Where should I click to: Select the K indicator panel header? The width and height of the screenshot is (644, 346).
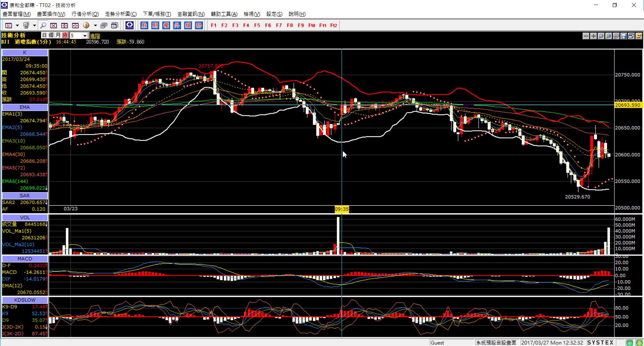[x=25, y=53]
